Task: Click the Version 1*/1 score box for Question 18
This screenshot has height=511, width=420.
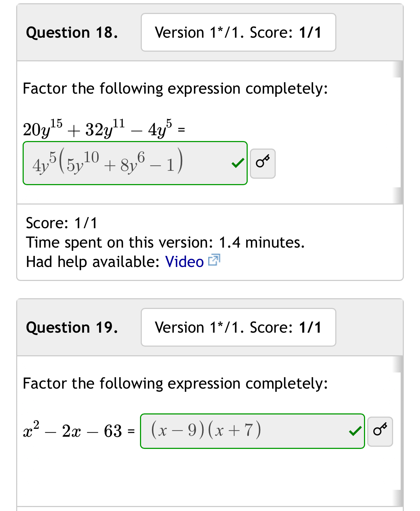Action: pos(238,32)
